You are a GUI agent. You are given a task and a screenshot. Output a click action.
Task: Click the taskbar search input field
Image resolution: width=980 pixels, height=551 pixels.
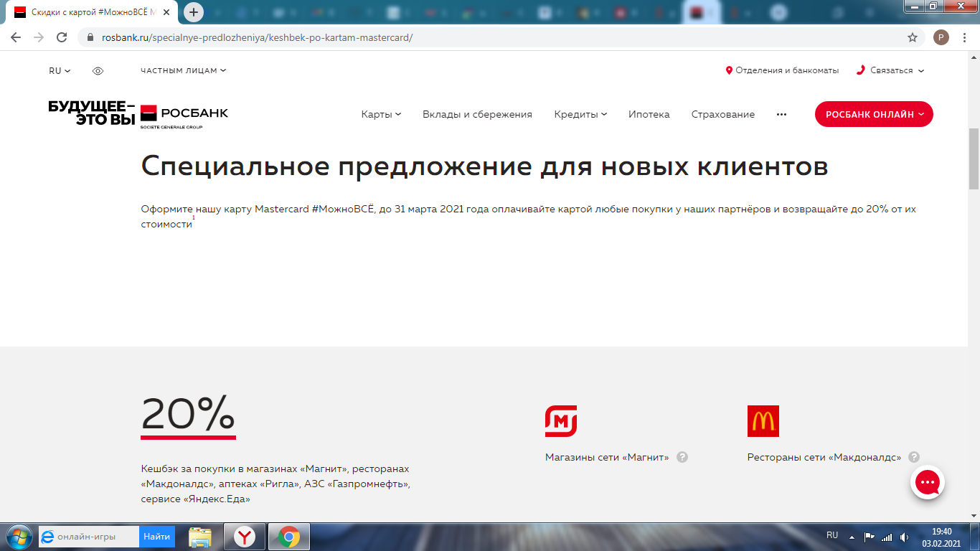pyautogui.click(x=89, y=537)
